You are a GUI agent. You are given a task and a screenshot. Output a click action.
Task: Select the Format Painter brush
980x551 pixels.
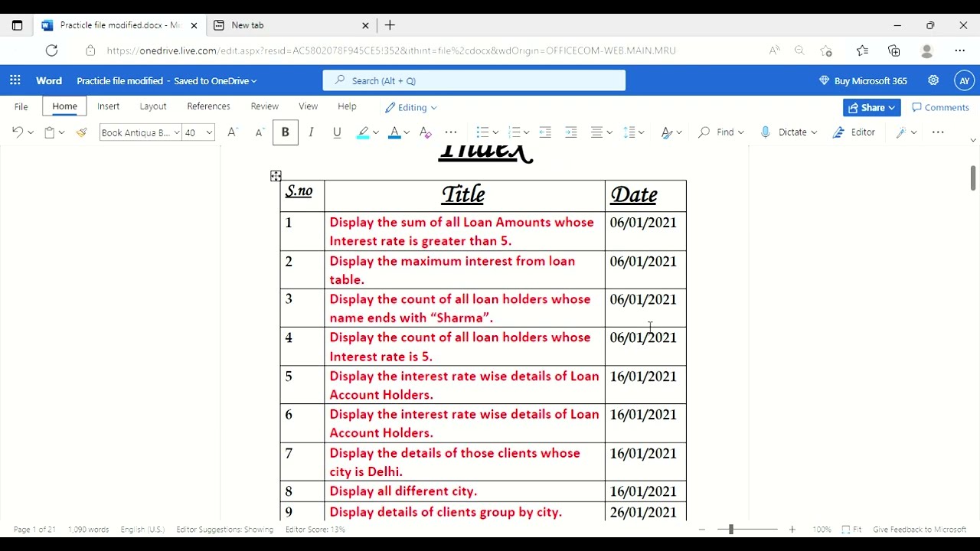[x=81, y=132]
